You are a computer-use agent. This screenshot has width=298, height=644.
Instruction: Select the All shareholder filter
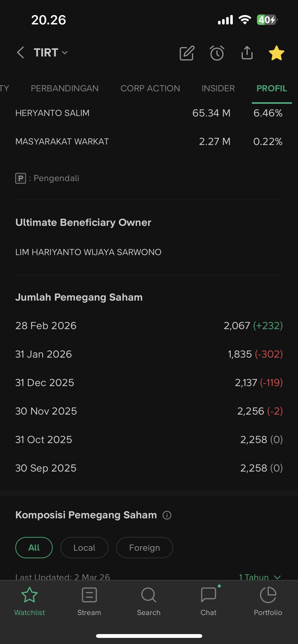click(x=34, y=548)
